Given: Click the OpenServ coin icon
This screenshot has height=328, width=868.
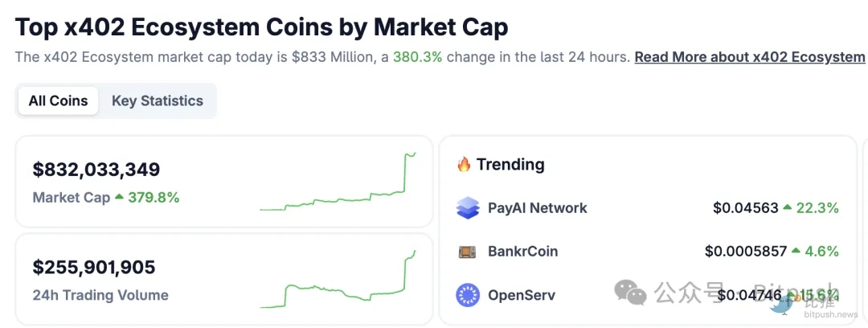Looking at the screenshot, I should click(x=467, y=295).
